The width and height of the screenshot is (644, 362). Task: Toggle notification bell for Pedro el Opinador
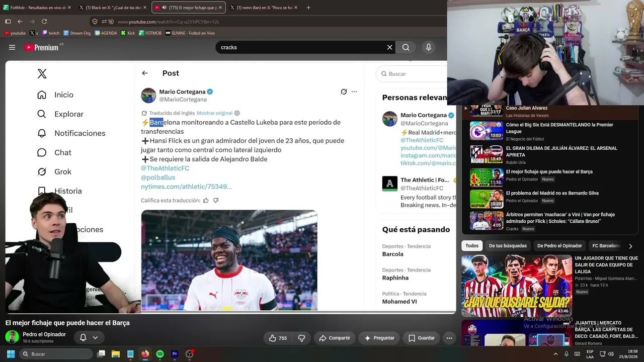tap(83, 338)
